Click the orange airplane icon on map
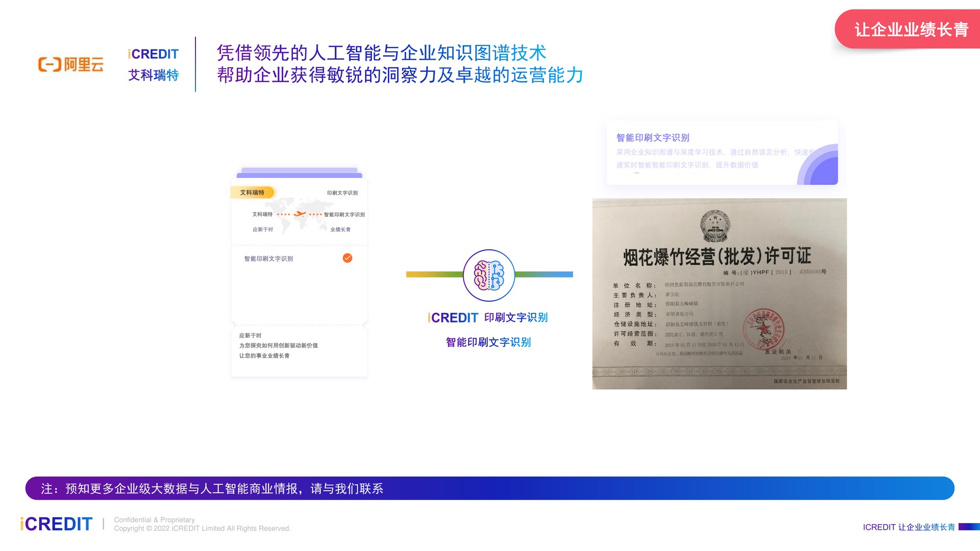The image size is (980, 551). (300, 214)
